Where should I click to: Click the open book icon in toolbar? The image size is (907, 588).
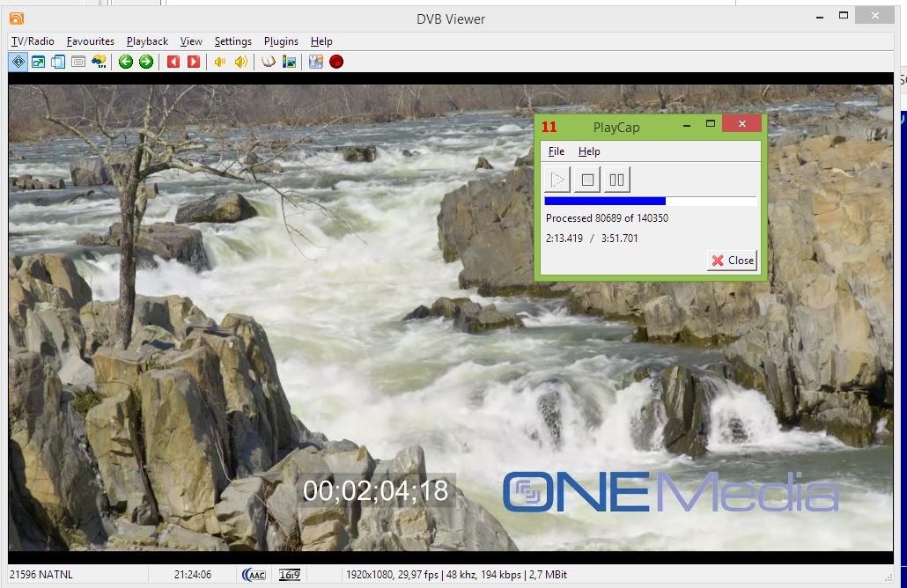coord(269,62)
